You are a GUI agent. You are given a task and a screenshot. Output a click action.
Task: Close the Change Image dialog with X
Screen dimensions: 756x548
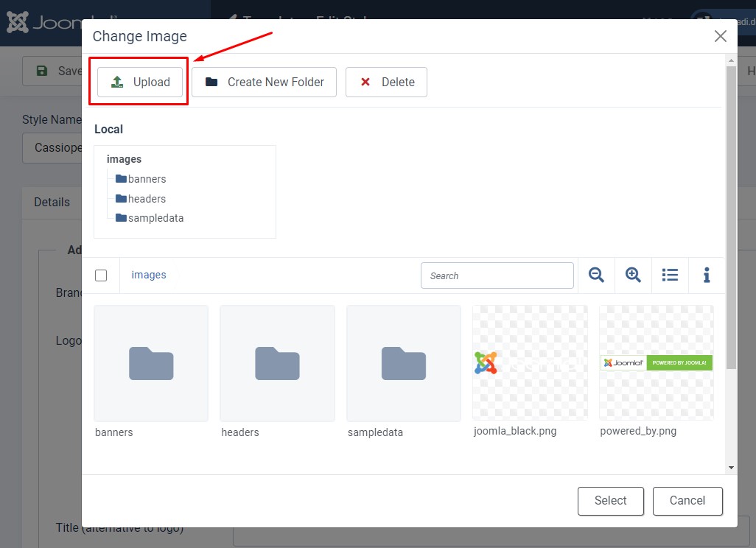720,36
